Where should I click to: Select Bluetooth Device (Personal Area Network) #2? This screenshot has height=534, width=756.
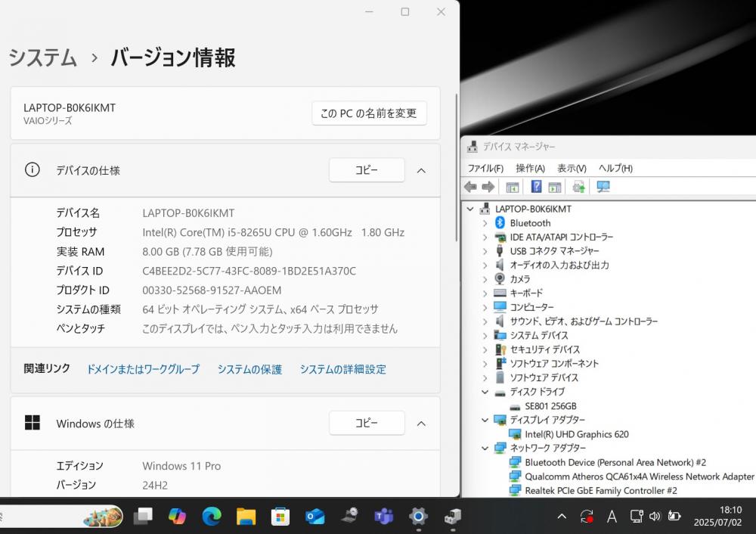point(615,462)
